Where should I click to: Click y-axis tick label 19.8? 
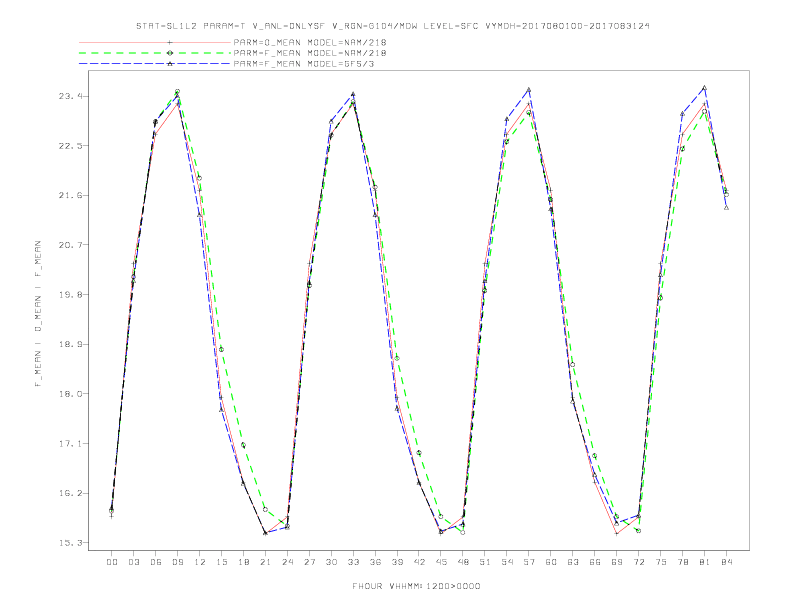tap(70, 294)
